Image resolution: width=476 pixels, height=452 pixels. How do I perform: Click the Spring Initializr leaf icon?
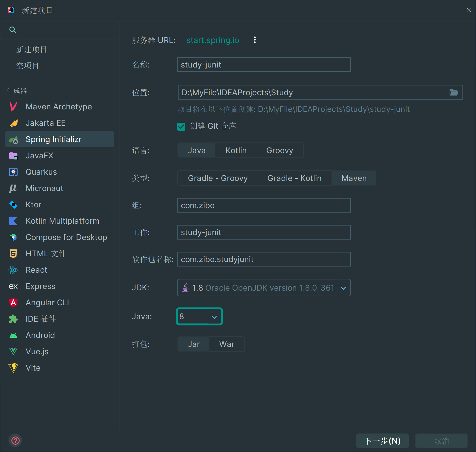14,140
